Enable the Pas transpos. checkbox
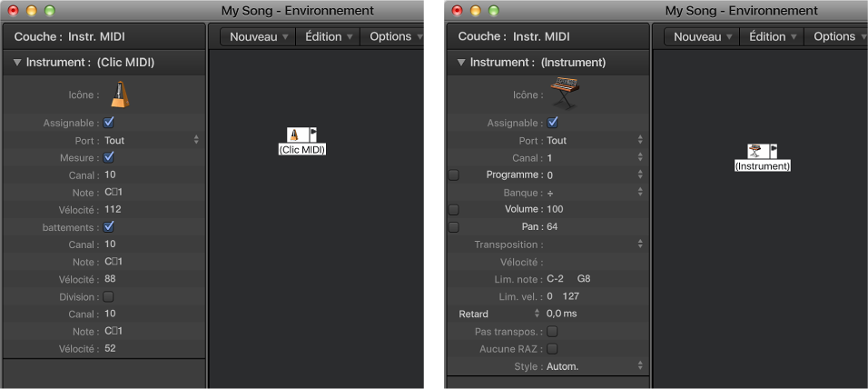 pos(552,332)
